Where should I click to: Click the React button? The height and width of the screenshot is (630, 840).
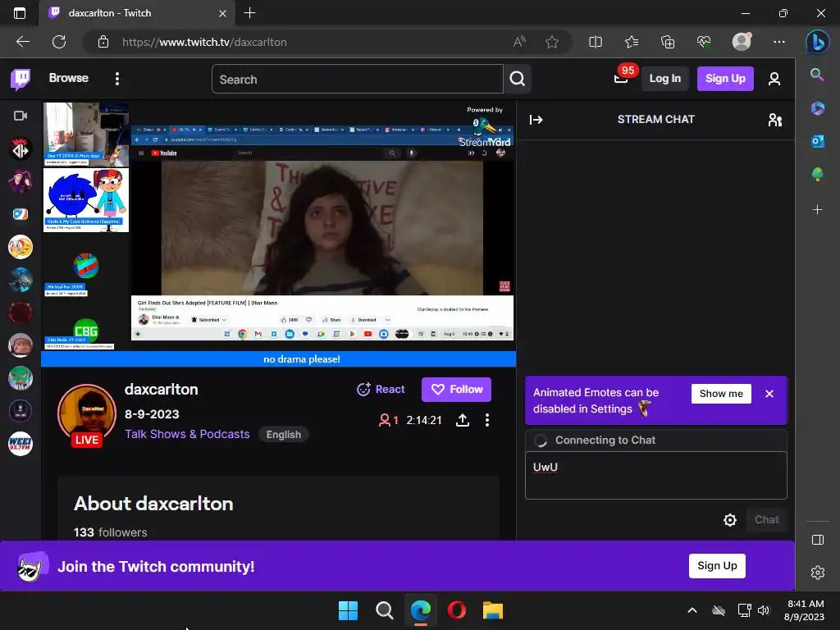pyautogui.click(x=381, y=390)
